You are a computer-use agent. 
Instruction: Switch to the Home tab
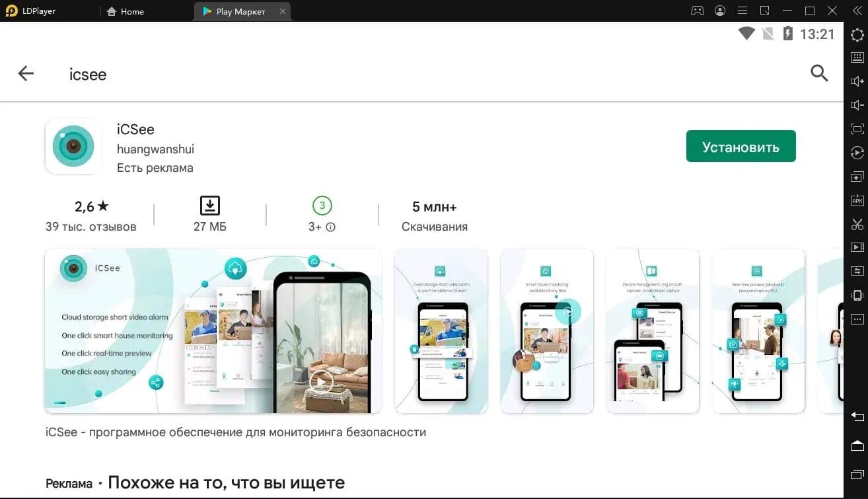click(125, 11)
